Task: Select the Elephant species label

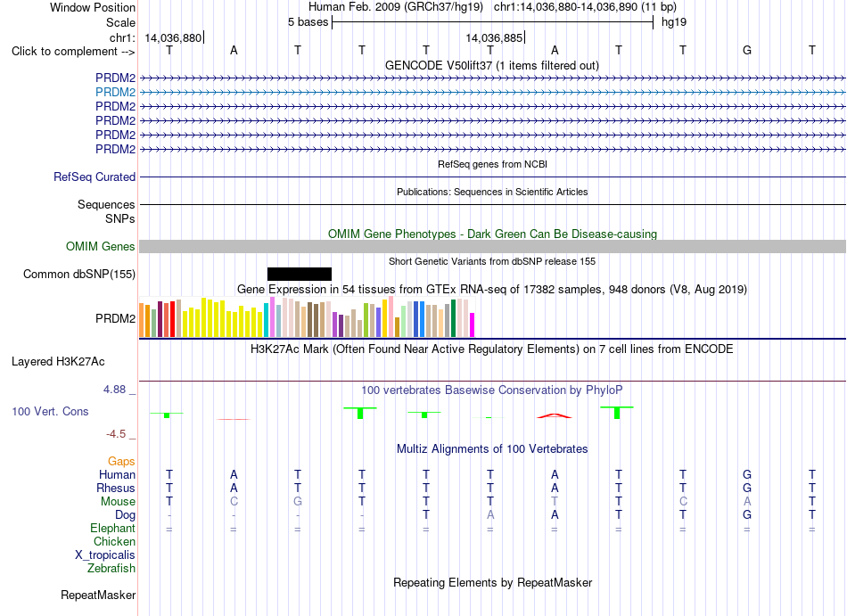Action: pyautogui.click(x=112, y=529)
